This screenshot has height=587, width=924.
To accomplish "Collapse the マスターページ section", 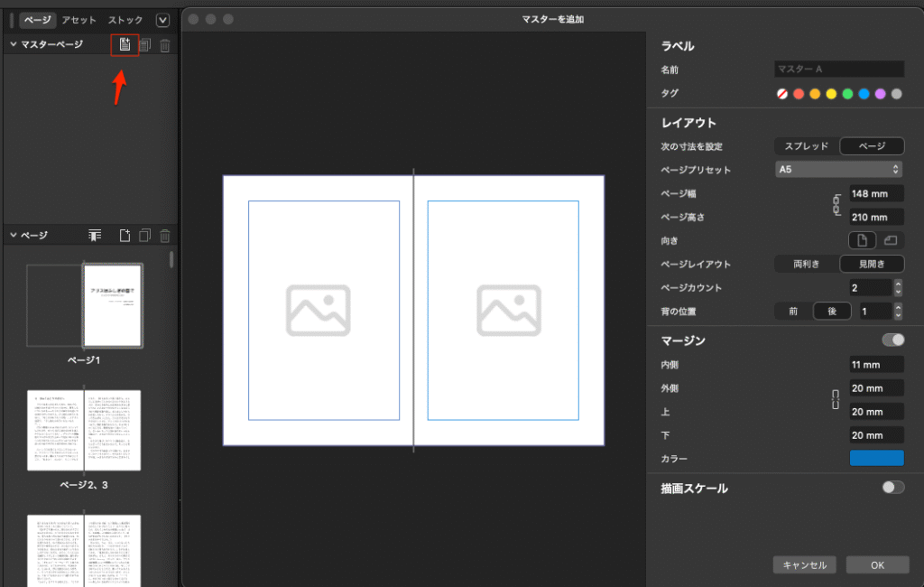I will pyautogui.click(x=13, y=44).
